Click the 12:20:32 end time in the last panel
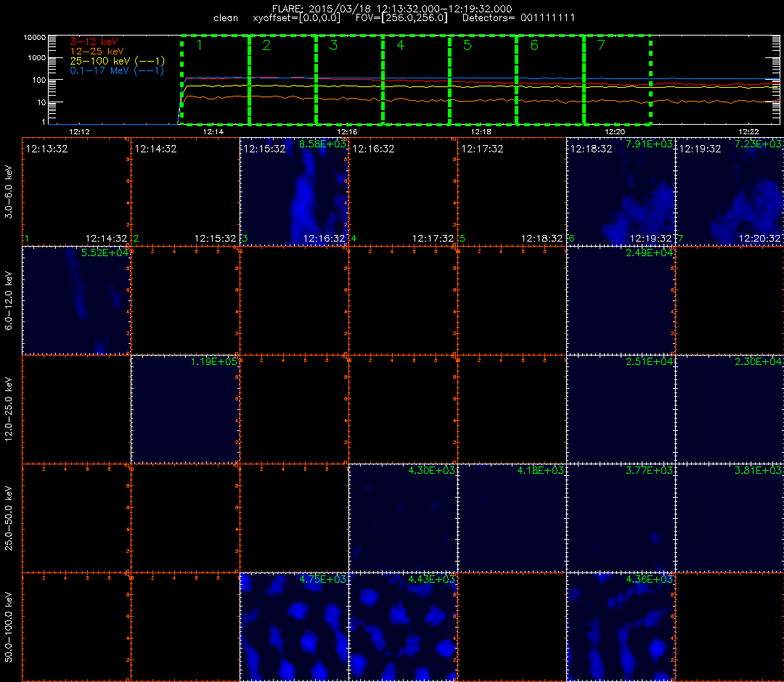The image size is (784, 682). tap(759, 239)
